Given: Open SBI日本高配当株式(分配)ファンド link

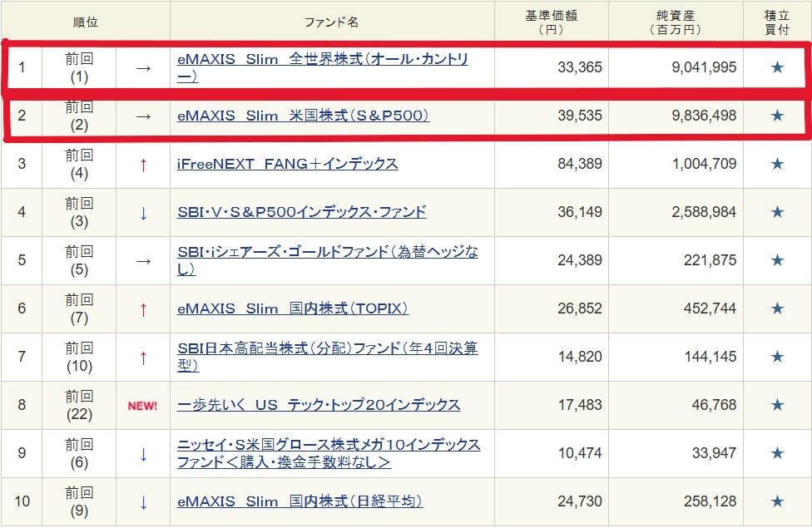Looking at the screenshot, I should (327, 348).
